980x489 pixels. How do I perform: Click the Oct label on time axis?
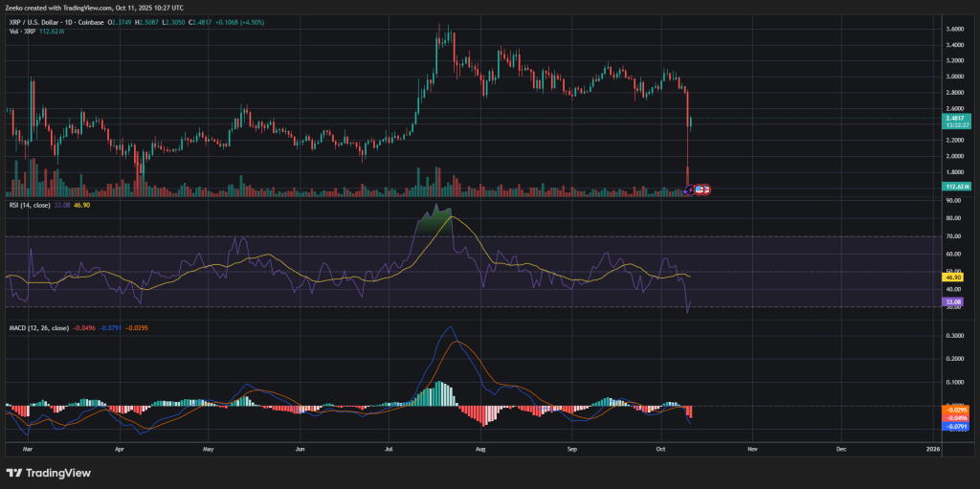pyautogui.click(x=662, y=447)
